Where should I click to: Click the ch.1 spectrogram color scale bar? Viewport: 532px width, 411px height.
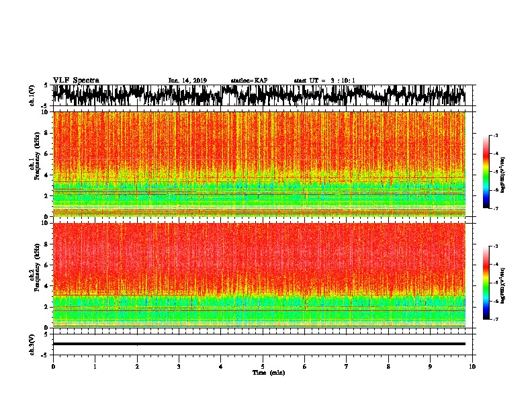[486, 172]
